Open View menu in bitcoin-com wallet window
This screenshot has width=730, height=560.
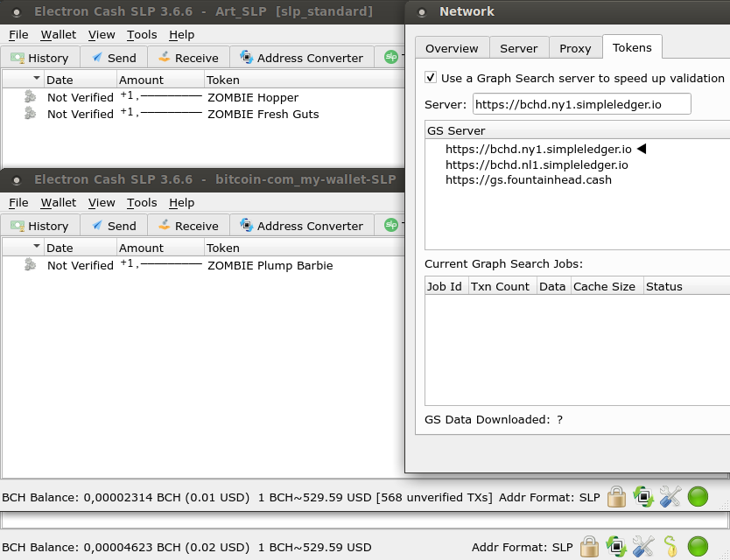[x=102, y=203]
